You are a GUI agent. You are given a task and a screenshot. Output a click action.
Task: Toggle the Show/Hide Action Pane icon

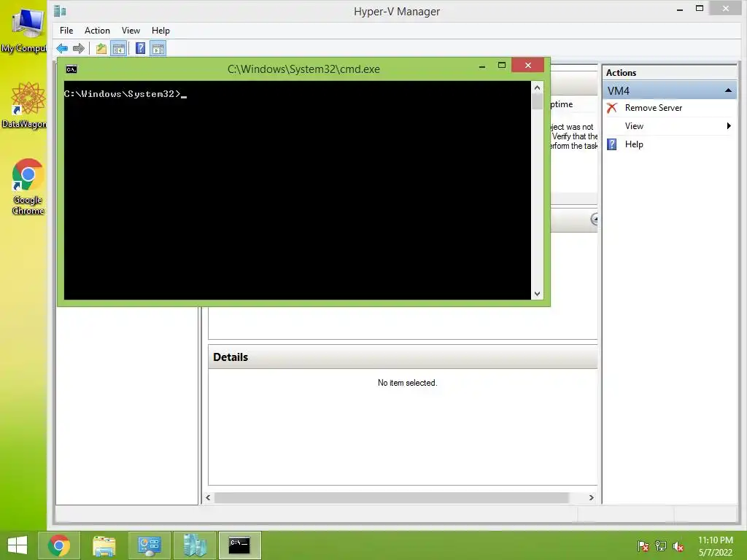point(158,49)
